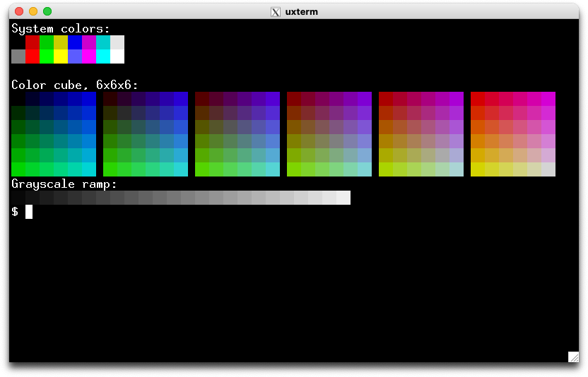The width and height of the screenshot is (588, 377).
Task: Click the pure green bottom-left swatch of the first cube block
Action: [18, 169]
